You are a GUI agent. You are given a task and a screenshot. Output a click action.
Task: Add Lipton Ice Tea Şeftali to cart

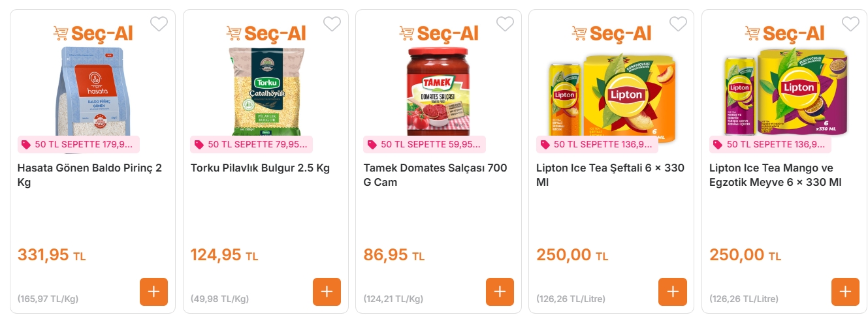(672, 292)
